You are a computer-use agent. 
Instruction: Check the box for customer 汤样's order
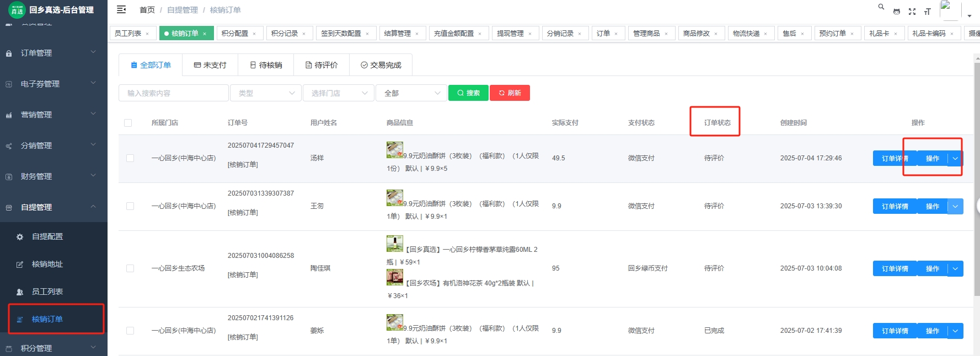(x=130, y=158)
